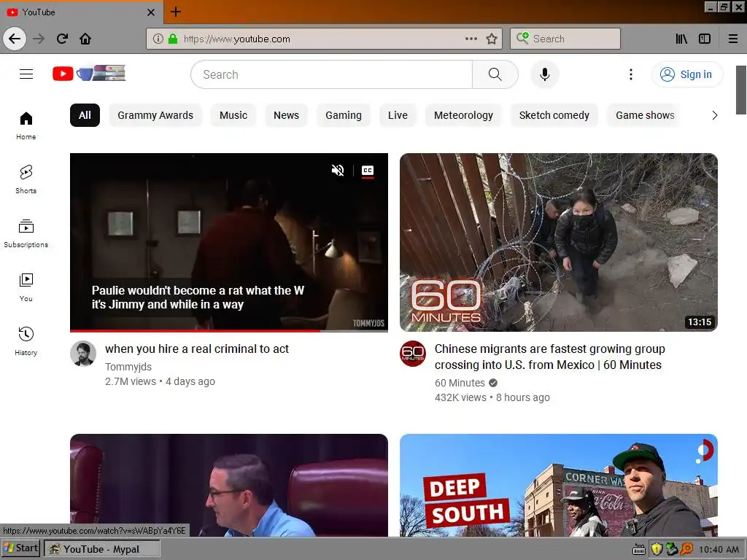Click the orange magnifier tray icon
747x560 pixels.
[686, 550]
